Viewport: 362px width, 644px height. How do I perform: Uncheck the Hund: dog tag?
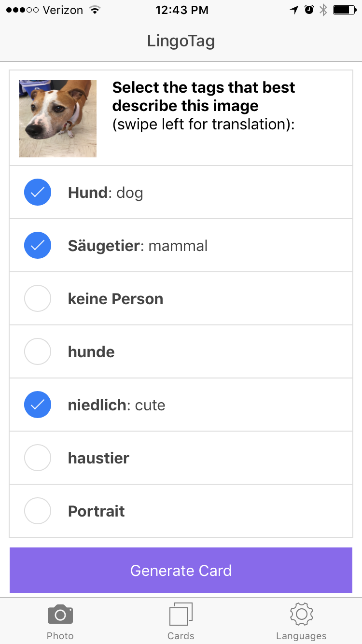[38, 192]
